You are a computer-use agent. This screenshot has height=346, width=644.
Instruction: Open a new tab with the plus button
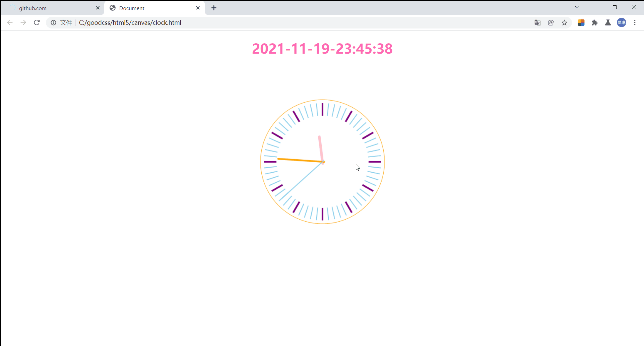[x=214, y=8]
